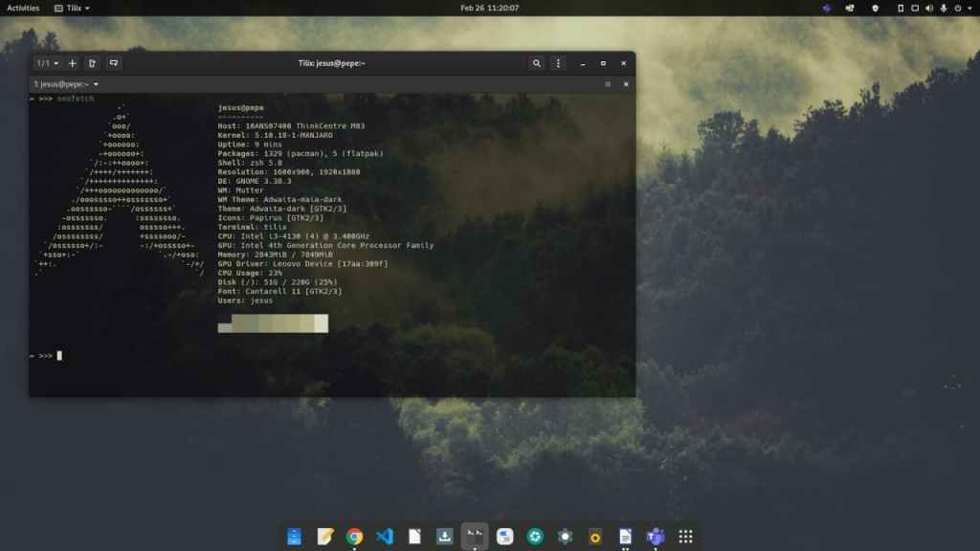Show all applications grid

point(685,537)
